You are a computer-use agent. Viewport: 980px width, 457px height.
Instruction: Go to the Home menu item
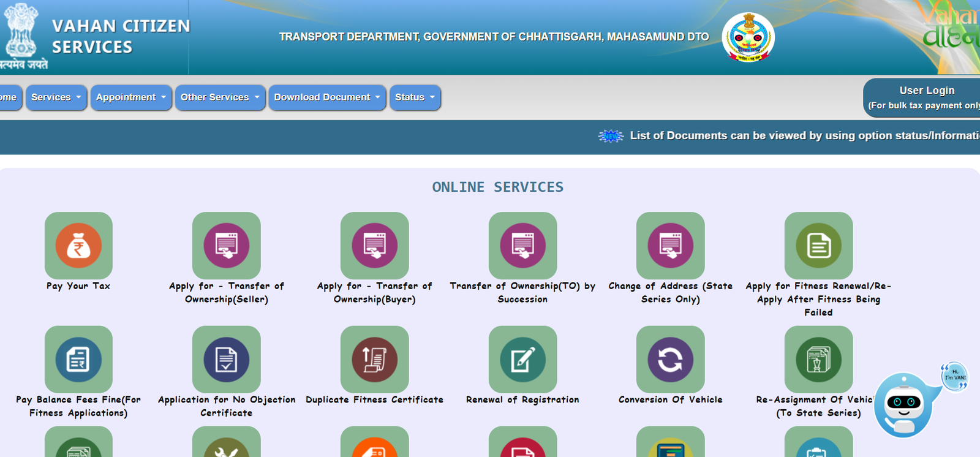point(10,97)
